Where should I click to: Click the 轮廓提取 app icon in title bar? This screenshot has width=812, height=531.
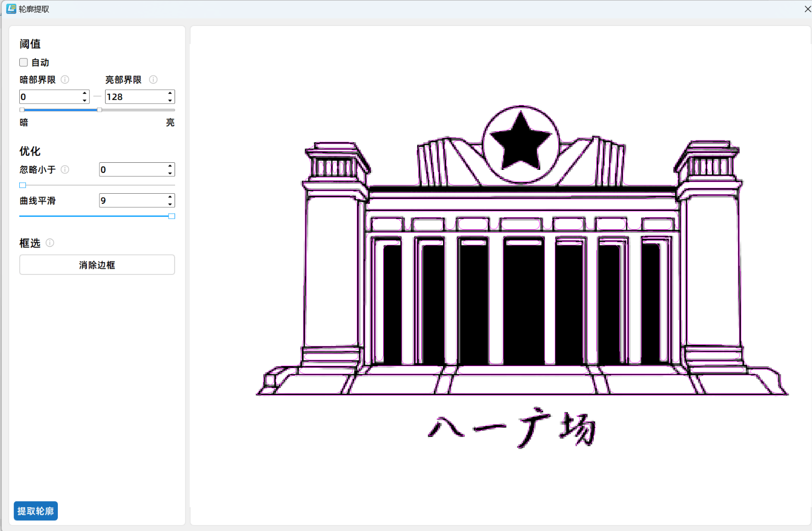(11, 9)
